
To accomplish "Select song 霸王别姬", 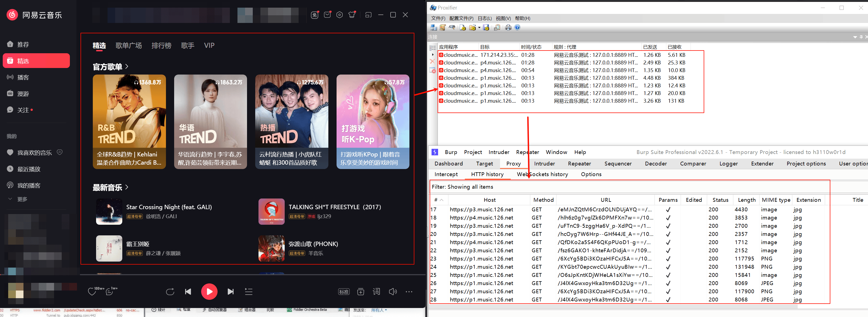I will pyautogui.click(x=138, y=244).
